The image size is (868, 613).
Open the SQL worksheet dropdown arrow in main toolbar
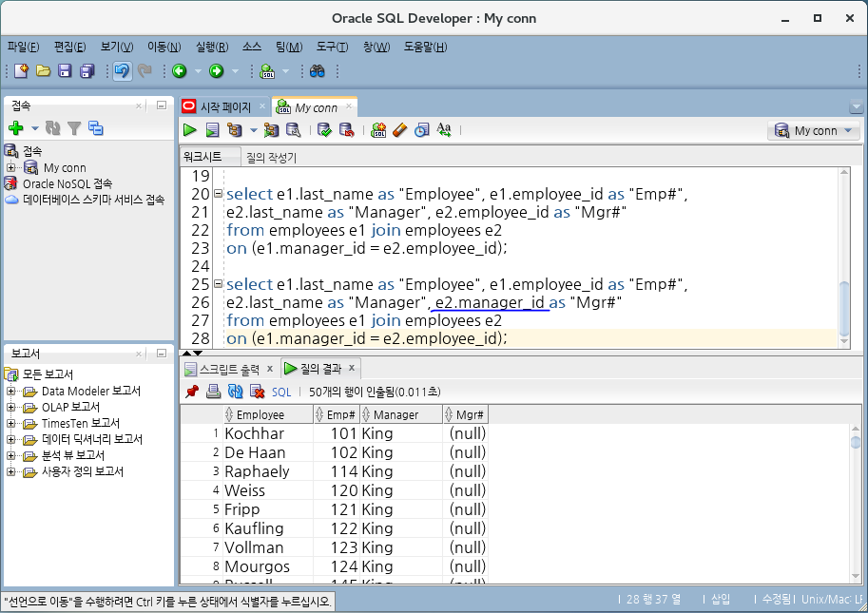pos(285,71)
